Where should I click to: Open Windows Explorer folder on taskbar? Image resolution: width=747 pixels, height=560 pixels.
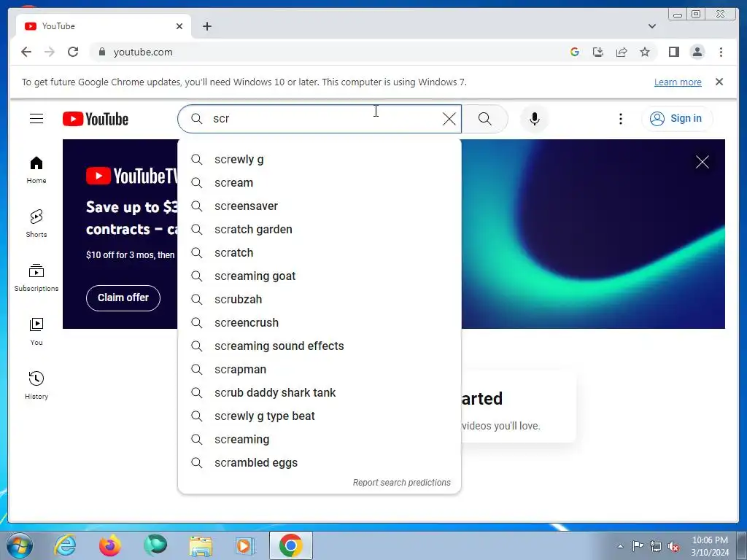click(x=201, y=545)
